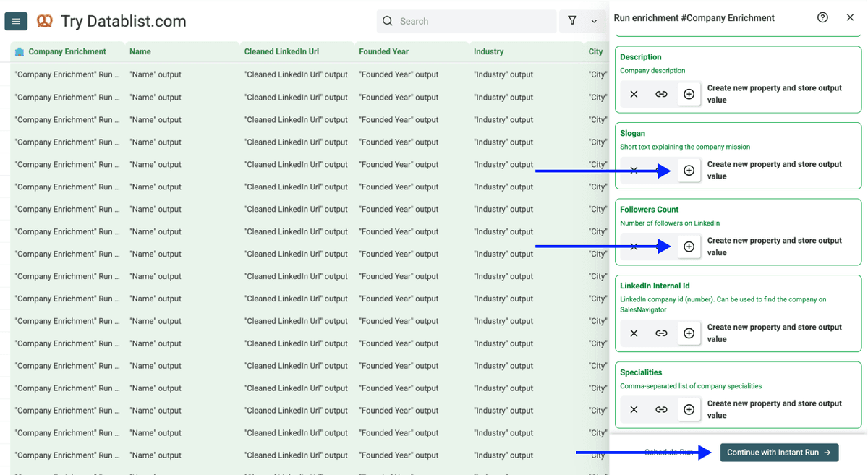Click the Specialities output heading

pos(641,373)
